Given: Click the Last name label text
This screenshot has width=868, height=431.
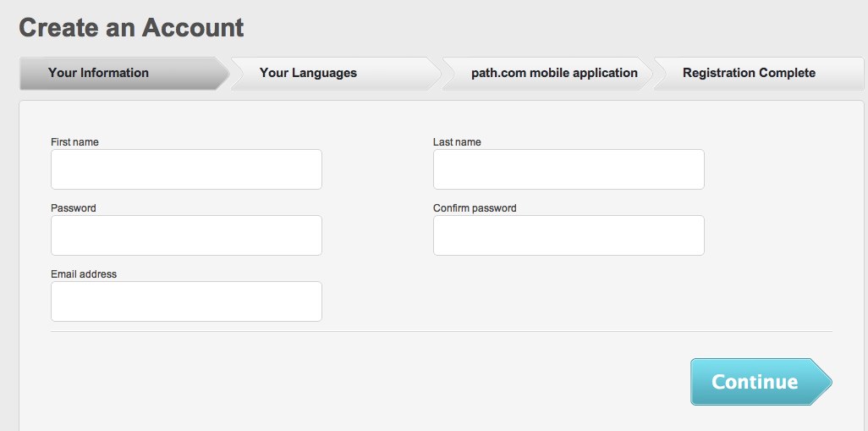Looking at the screenshot, I should click(457, 142).
